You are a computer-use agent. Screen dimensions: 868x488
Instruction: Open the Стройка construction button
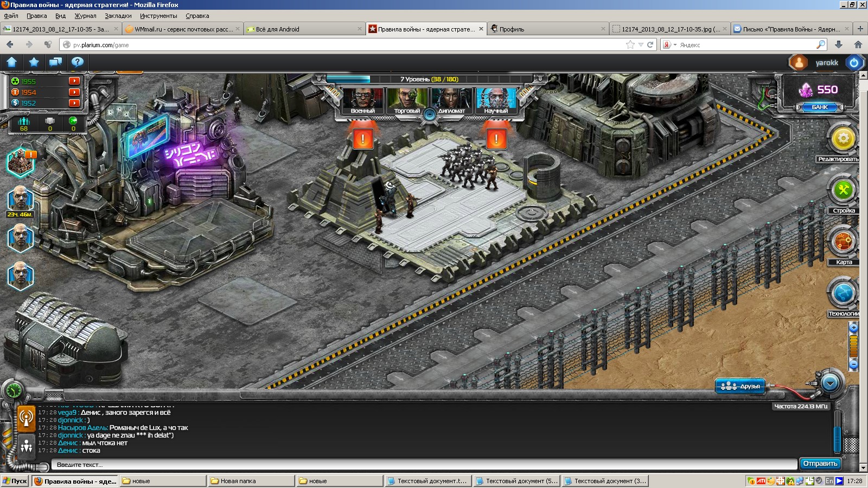(844, 190)
